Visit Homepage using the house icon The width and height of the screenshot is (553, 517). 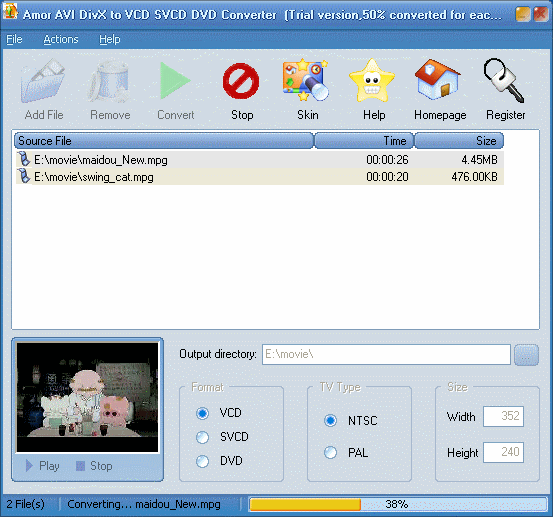[x=437, y=79]
